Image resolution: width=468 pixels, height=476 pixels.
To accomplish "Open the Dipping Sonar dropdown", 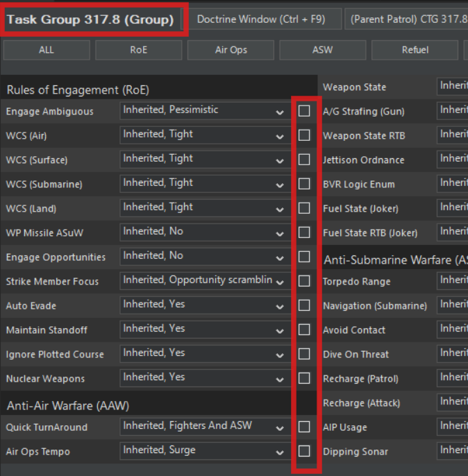I will point(453,451).
